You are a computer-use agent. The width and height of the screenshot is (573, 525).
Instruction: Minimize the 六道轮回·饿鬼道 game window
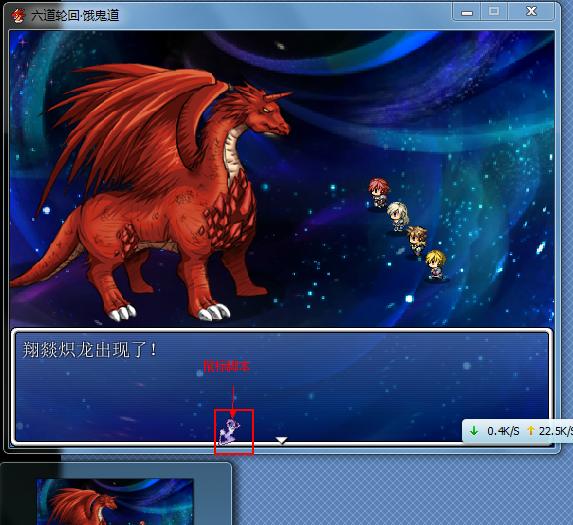(x=467, y=13)
